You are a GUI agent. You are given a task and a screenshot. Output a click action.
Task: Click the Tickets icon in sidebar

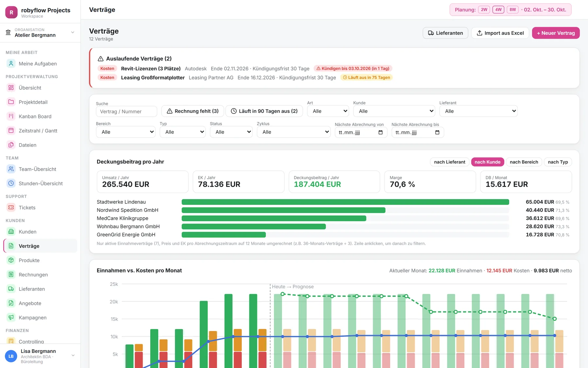(x=11, y=207)
